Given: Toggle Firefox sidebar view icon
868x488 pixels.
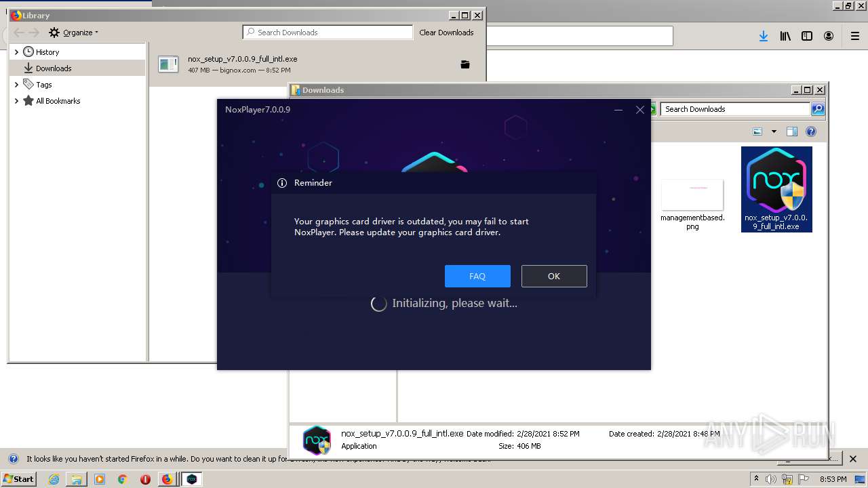Looking at the screenshot, I should [x=807, y=37].
